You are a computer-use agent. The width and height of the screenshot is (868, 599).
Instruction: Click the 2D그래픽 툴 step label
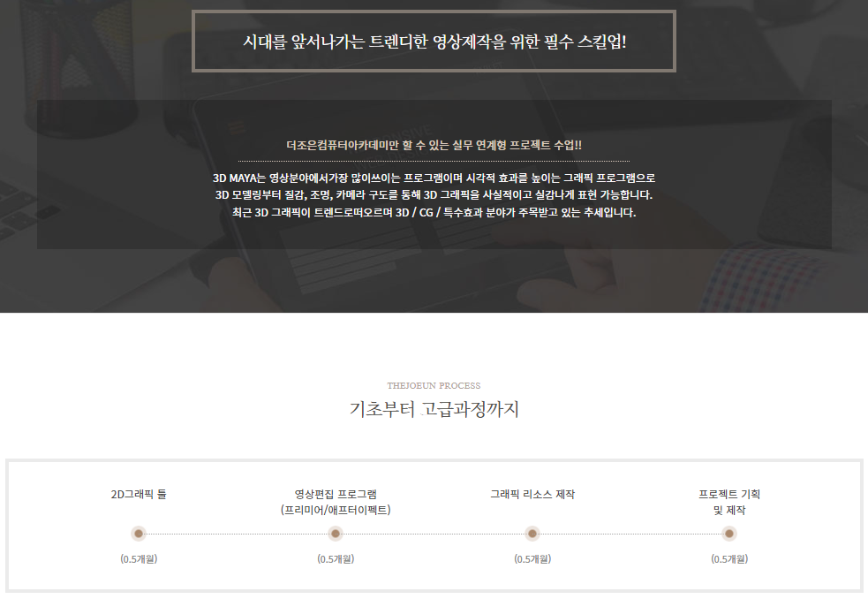(x=139, y=494)
